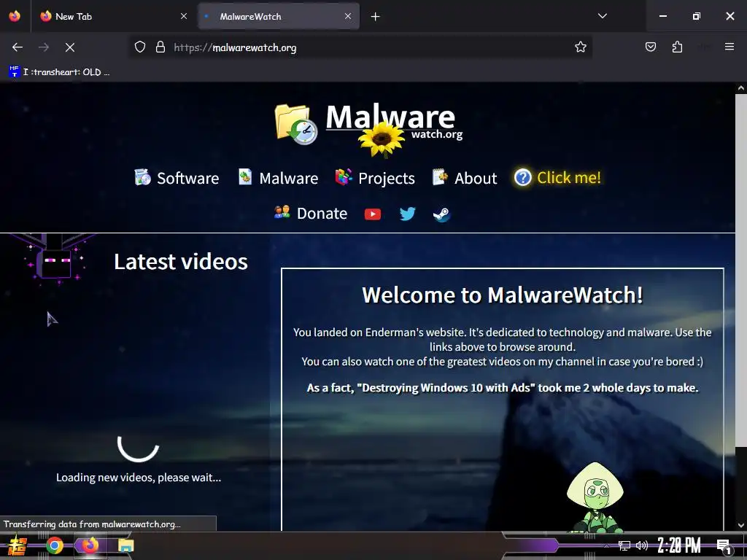The height and width of the screenshot is (560, 747).
Task: Open the Twitter bird icon link
Action: (x=407, y=214)
